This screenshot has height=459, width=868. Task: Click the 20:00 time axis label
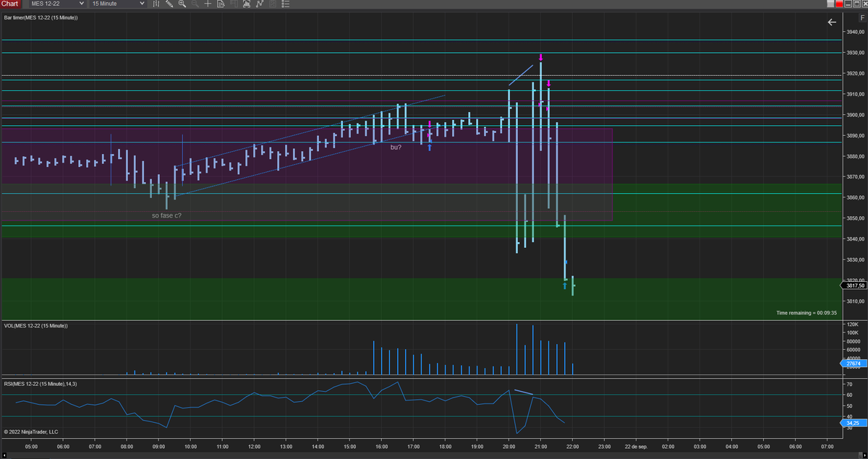click(509, 447)
